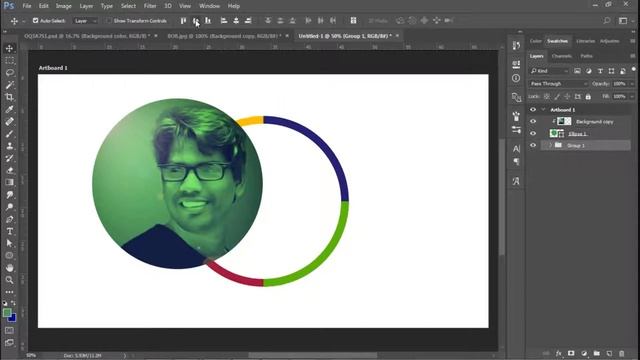640x360 pixels.
Task: Open the Window menu
Action: [x=209, y=6]
